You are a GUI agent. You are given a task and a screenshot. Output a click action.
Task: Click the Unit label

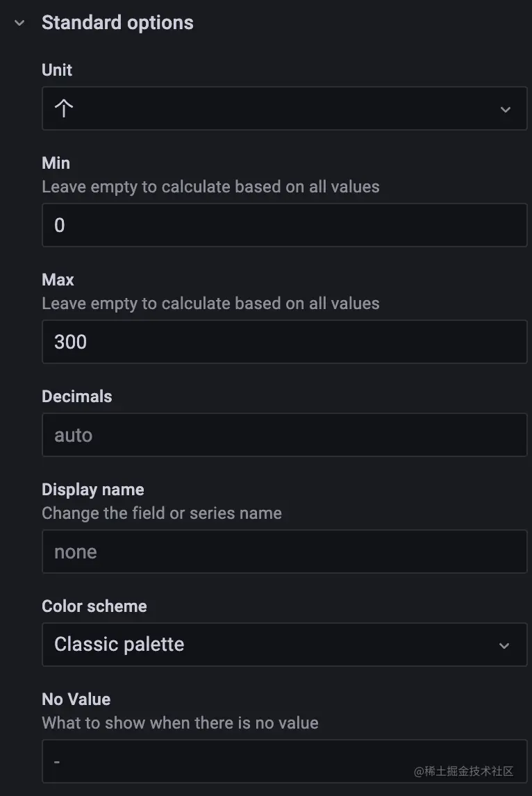click(57, 70)
